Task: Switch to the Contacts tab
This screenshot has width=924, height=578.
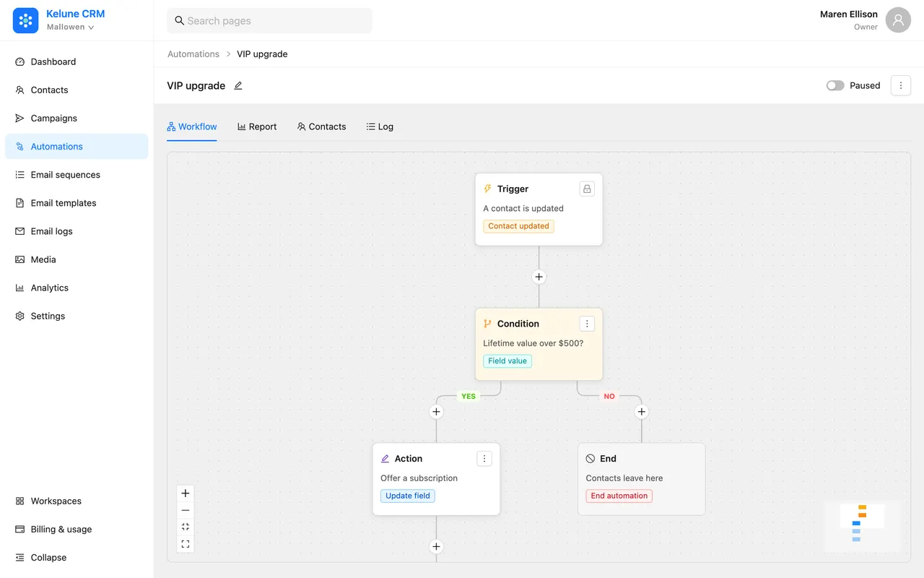Action: click(x=321, y=126)
